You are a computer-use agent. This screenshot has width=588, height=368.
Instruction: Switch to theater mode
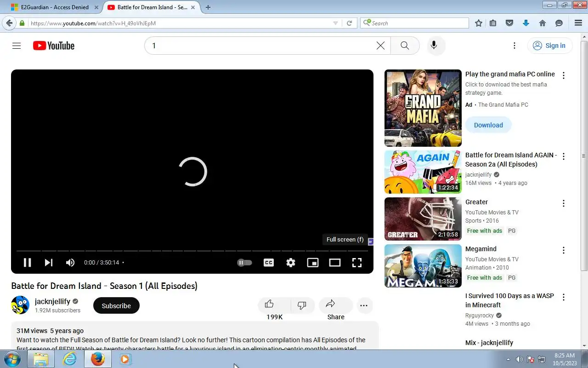pyautogui.click(x=335, y=263)
